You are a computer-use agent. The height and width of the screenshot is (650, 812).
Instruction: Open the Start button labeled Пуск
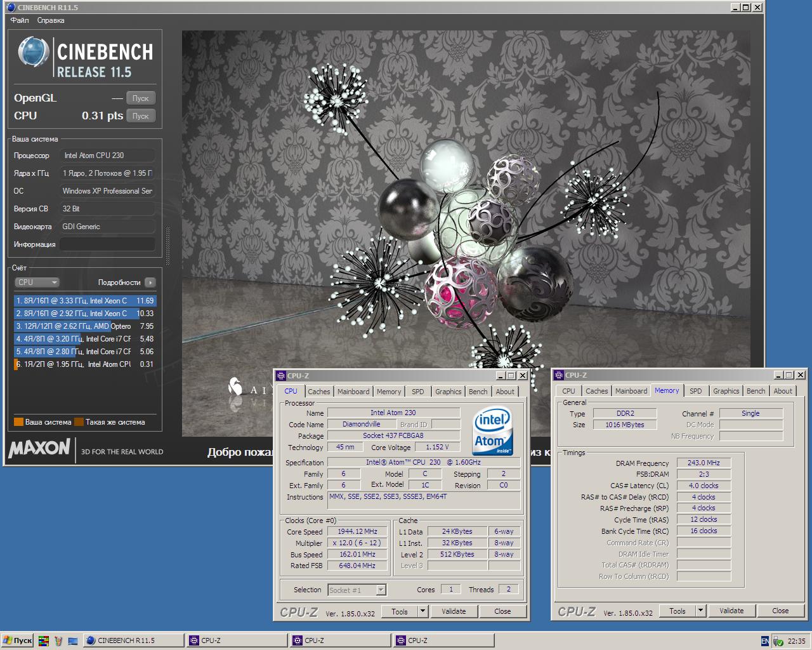(x=17, y=640)
